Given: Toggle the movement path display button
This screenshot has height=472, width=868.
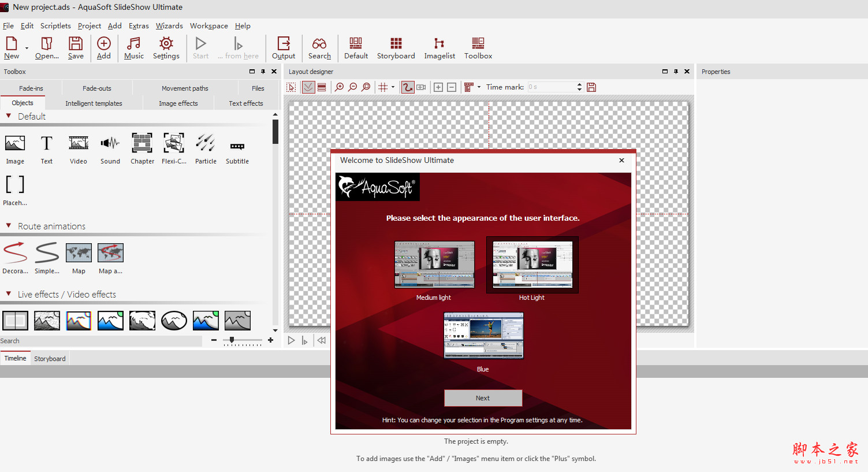Looking at the screenshot, I should [x=408, y=87].
